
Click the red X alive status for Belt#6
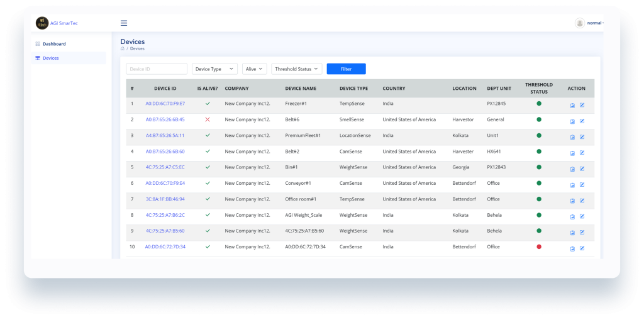point(208,119)
